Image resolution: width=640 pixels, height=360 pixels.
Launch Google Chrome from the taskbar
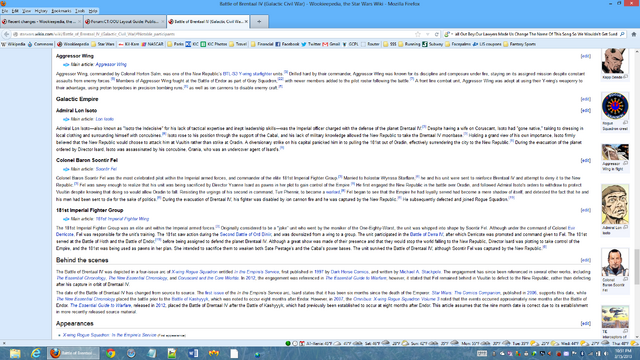(111, 353)
